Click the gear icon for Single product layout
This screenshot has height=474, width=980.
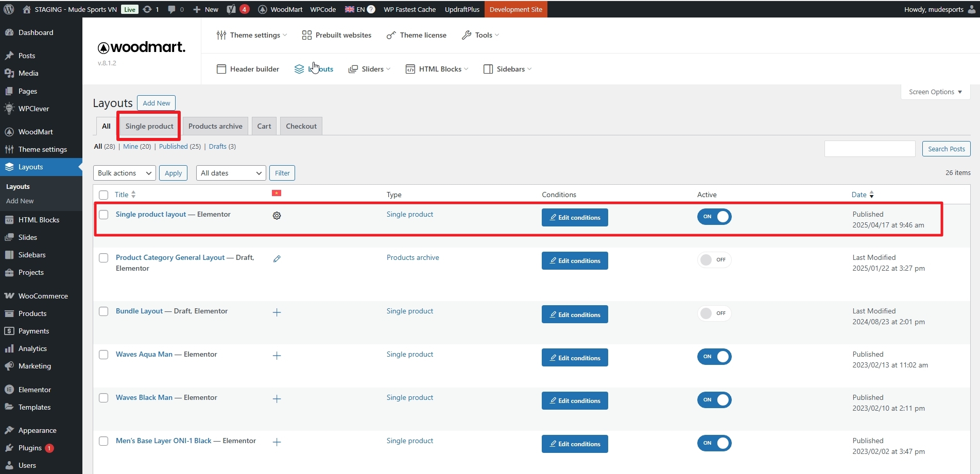point(277,216)
